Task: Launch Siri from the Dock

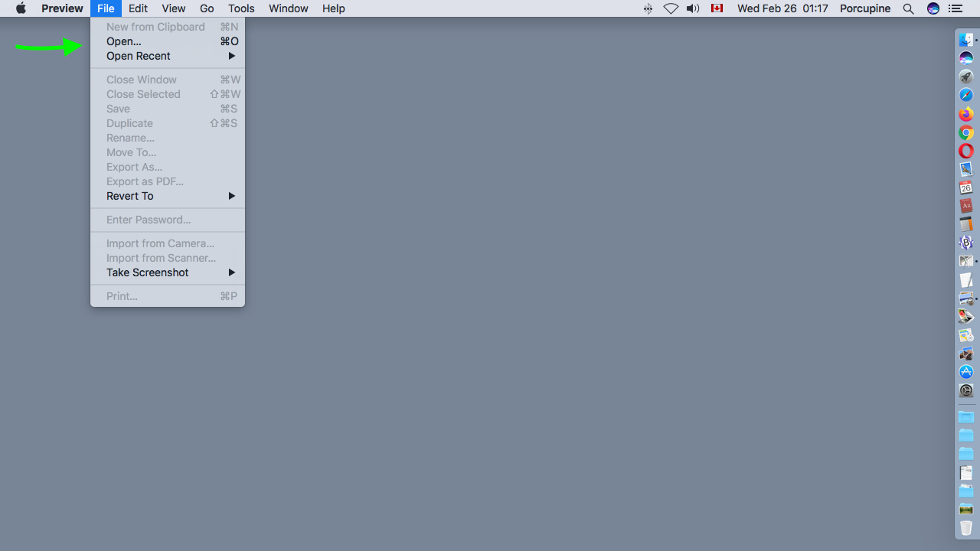Action: [x=966, y=58]
